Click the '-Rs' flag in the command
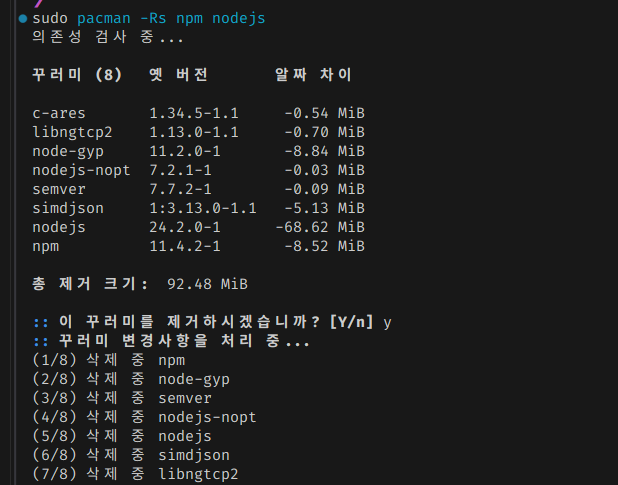This screenshot has width=618, height=485. 153,19
